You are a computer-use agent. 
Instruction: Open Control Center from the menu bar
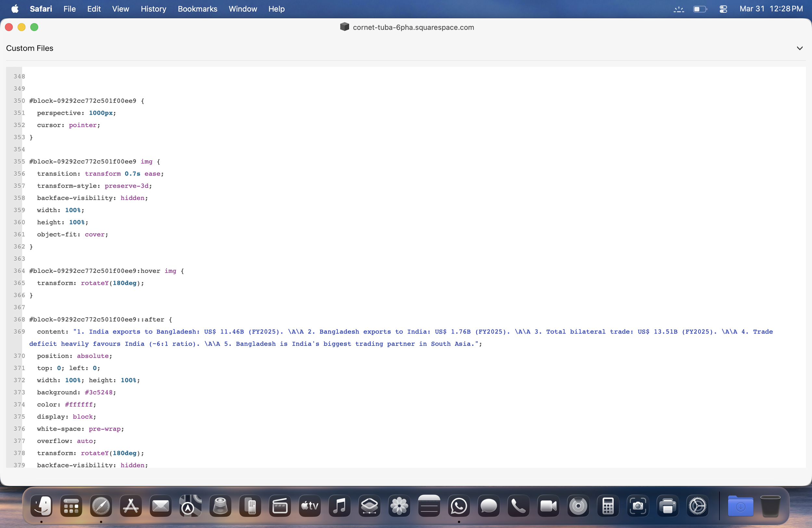tap(723, 9)
